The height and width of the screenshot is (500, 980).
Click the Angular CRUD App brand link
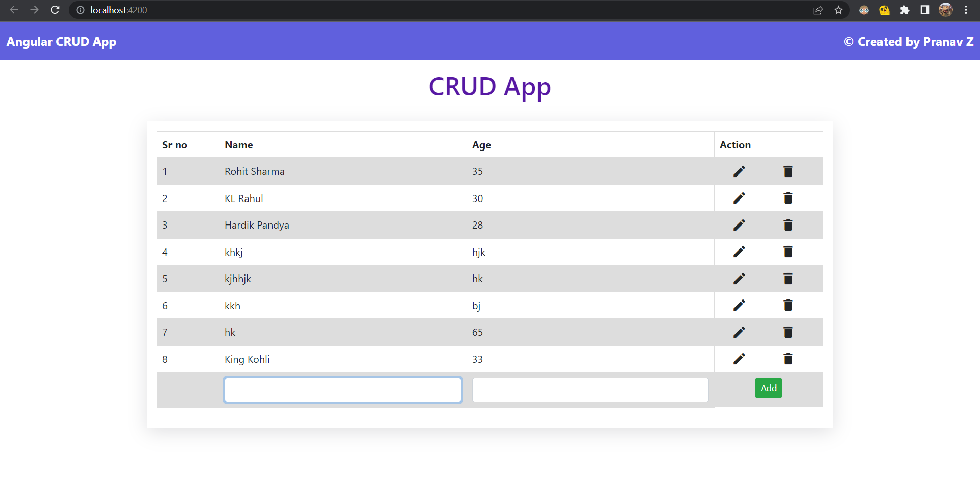[x=61, y=42]
